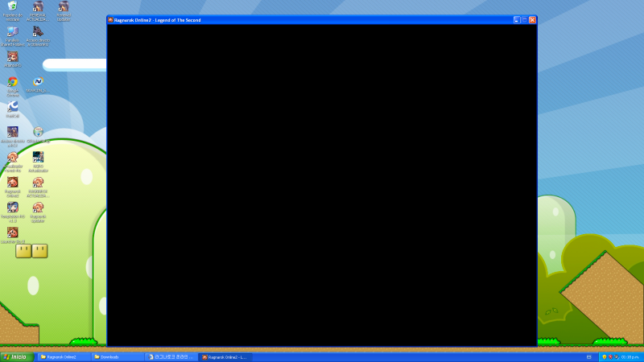Click the Ragnarok Online2 window title icon
Screen dimensions: 644x362
110,19
